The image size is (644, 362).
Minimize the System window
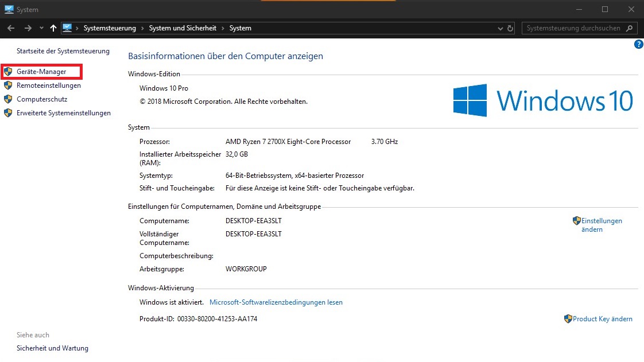click(x=579, y=9)
